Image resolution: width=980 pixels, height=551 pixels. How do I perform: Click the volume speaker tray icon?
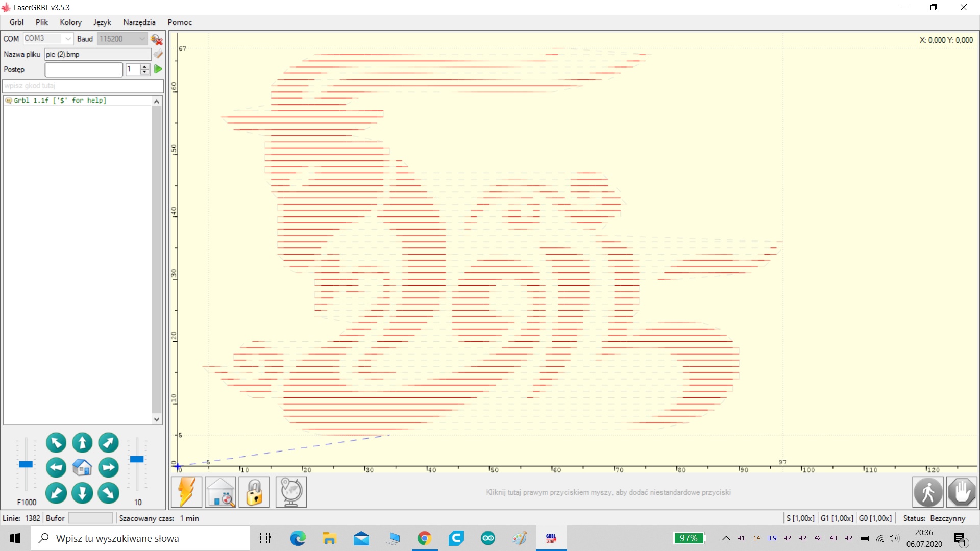(894, 538)
